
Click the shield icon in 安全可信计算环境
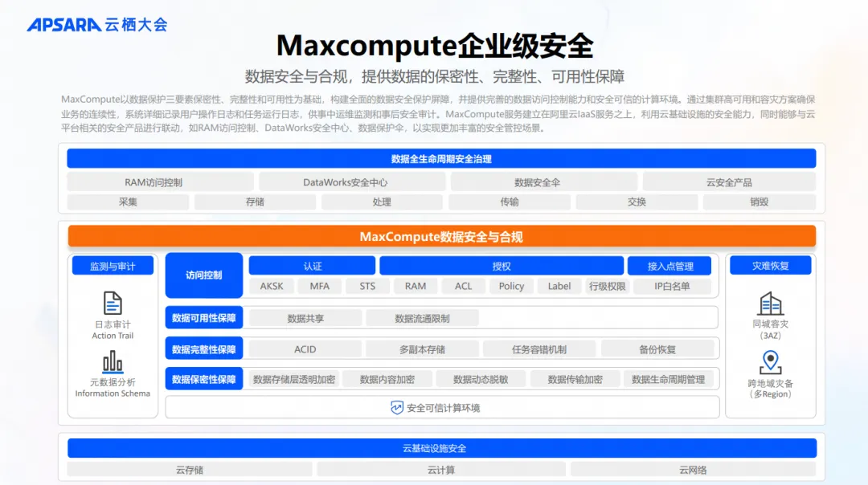395,407
